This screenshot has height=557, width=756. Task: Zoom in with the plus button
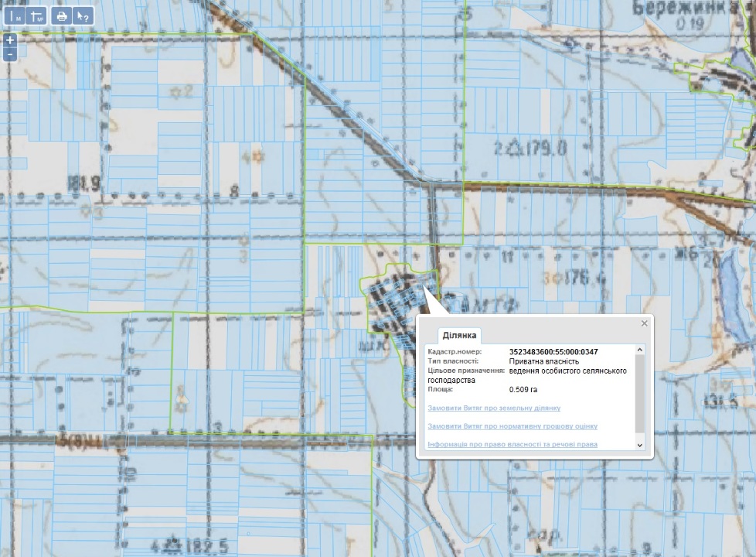pyautogui.click(x=9, y=39)
